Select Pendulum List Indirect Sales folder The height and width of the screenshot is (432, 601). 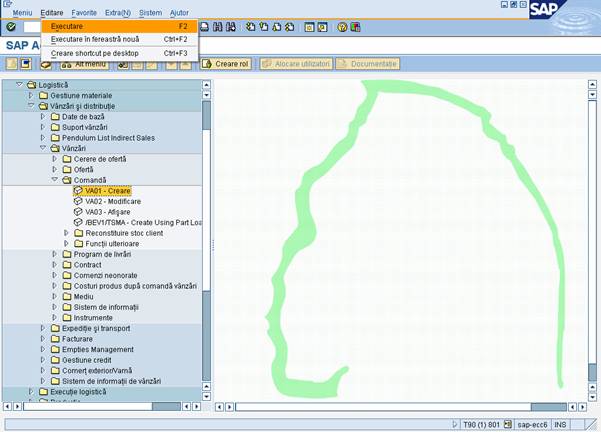[x=108, y=138]
